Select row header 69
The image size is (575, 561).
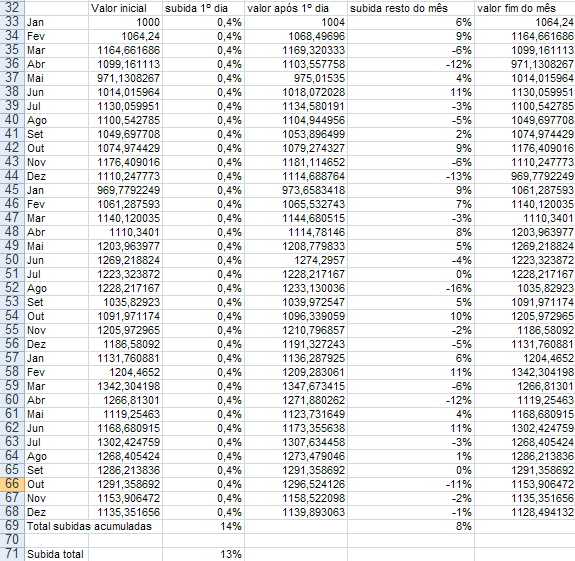pyautogui.click(x=12, y=526)
